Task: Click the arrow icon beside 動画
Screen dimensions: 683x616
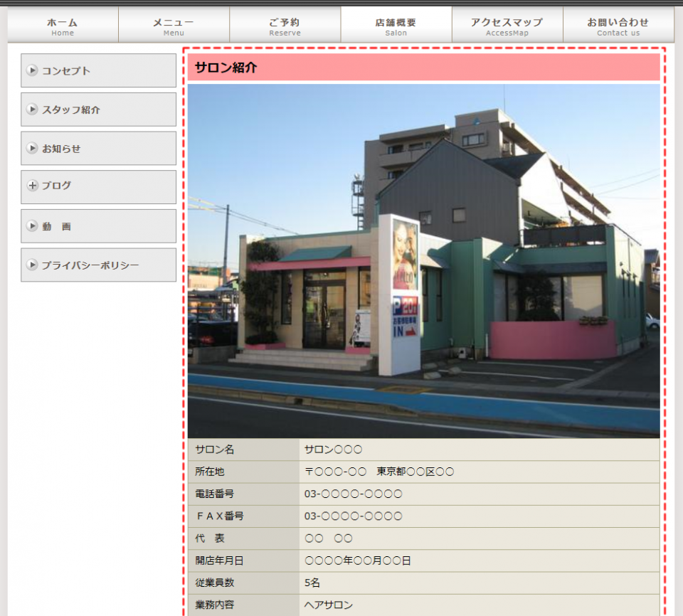Action: pyautogui.click(x=32, y=225)
